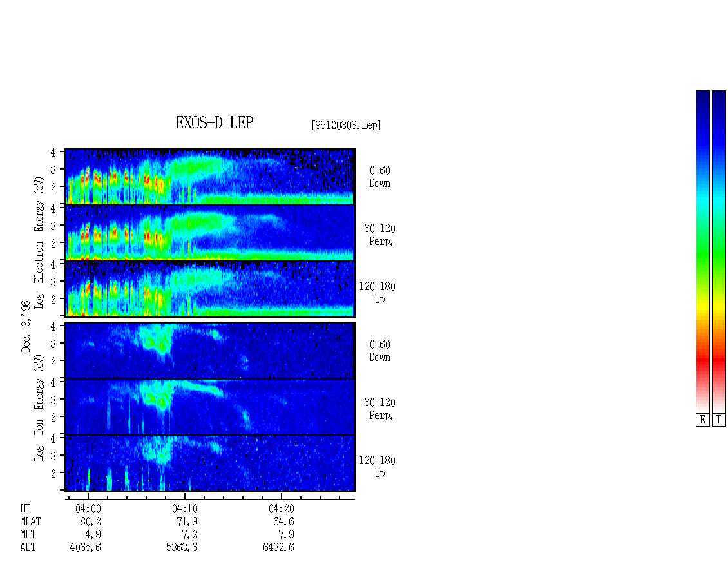Click the Log Electron Energy (eV) axis label
The height and width of the screenshot is (564, 728).
tap(39, 242)
